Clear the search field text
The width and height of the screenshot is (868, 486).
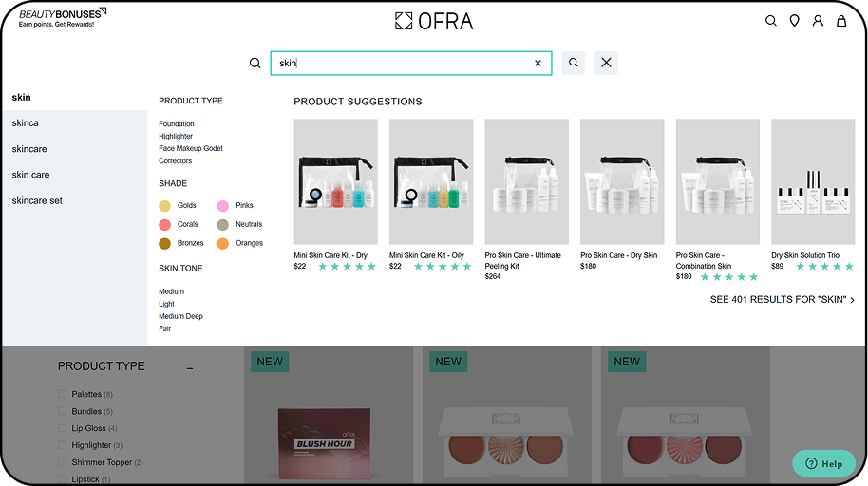point(538,64)
